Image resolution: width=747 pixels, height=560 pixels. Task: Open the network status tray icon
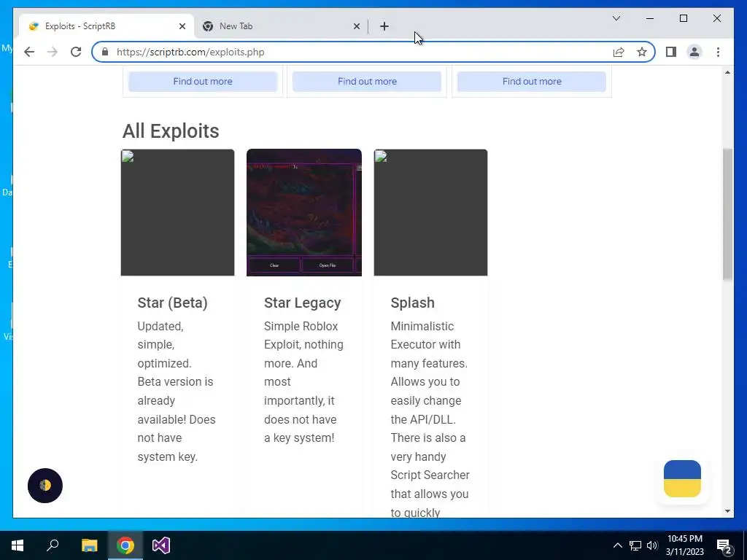(x=635, y=545)
